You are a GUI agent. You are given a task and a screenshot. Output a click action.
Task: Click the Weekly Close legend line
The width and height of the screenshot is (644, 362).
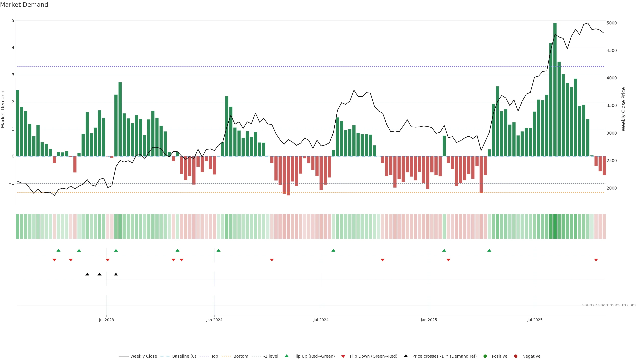click(x=123, y=356)
